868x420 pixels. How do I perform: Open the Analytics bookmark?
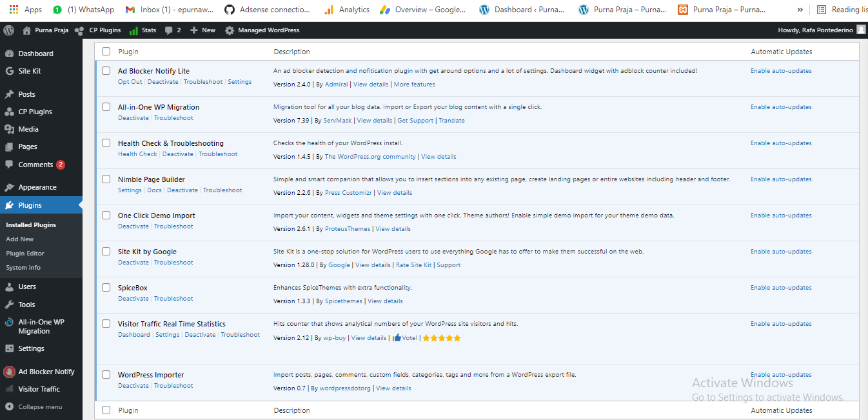[347, 10]
